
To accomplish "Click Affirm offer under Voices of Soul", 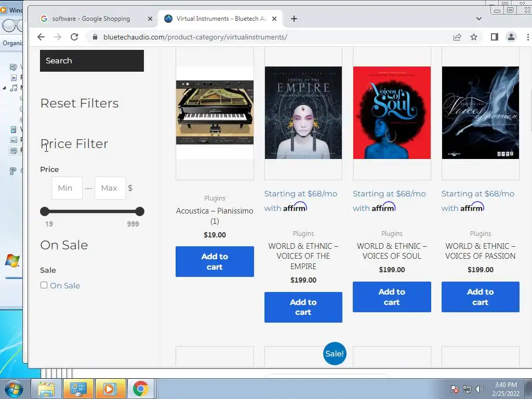I will pos(389,201).
